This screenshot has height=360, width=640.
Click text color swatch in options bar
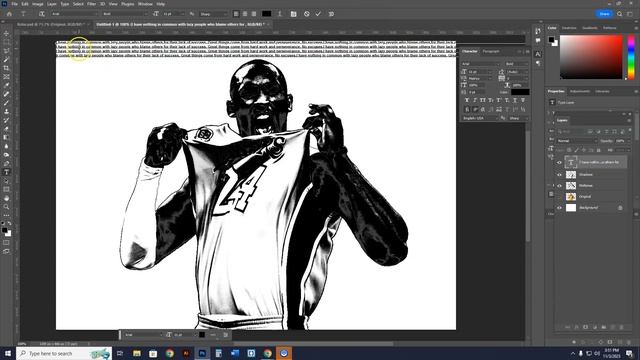[x=266, y=14]
